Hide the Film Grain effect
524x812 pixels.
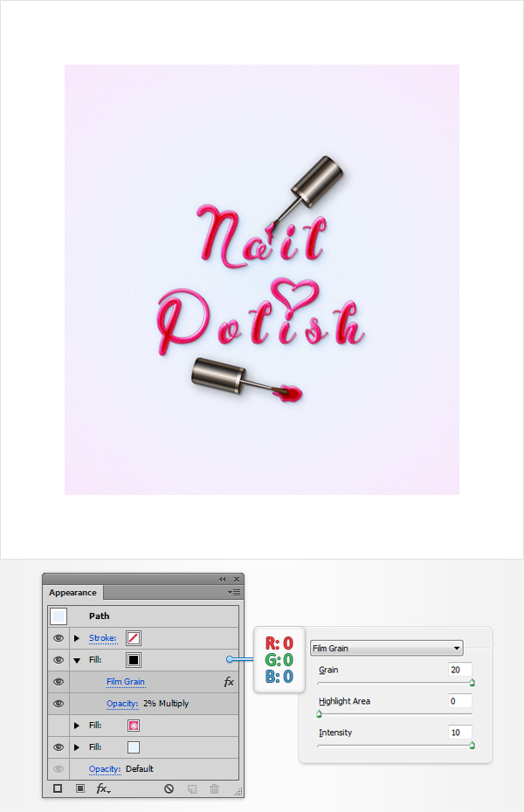click(x=59, y=682)
